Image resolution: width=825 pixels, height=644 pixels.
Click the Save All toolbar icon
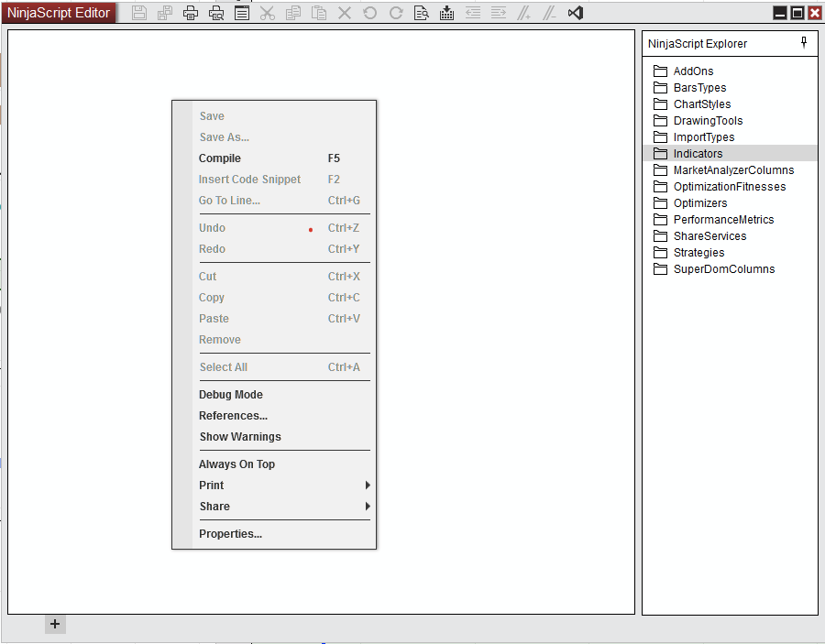pos(165,13)
